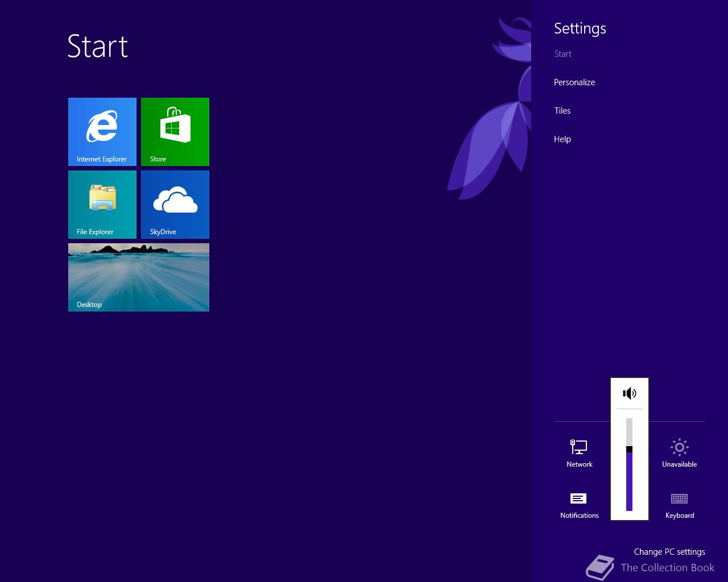Mute sound using the speaker icon
Viewport: 728px width, 582px height.
(630, 393)
